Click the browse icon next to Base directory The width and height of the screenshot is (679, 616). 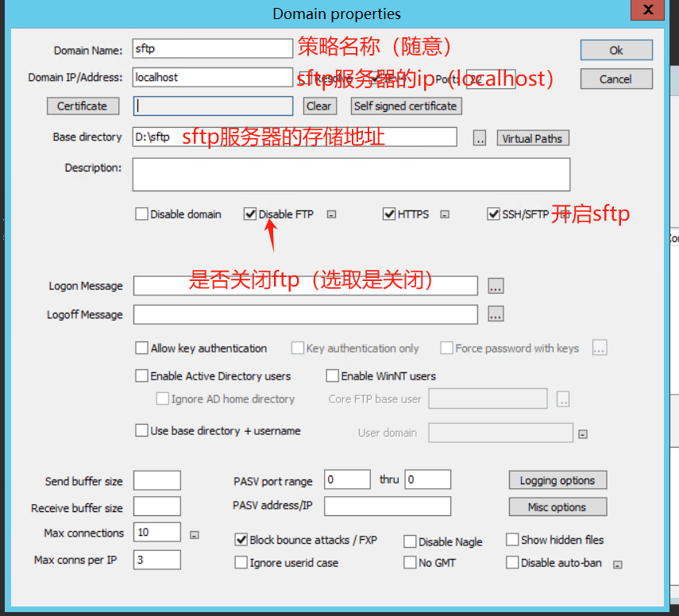[x=480, y=137]
